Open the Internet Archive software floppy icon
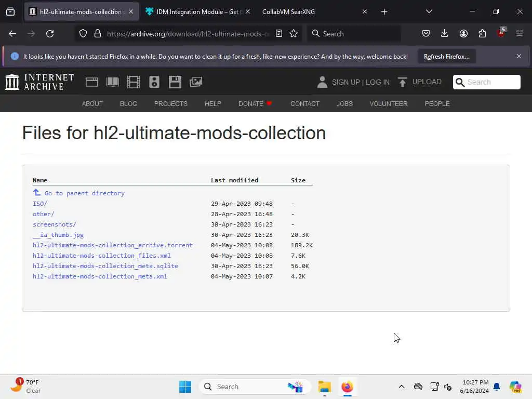This screenshot has width=532, height=399. tap(175, 82)
